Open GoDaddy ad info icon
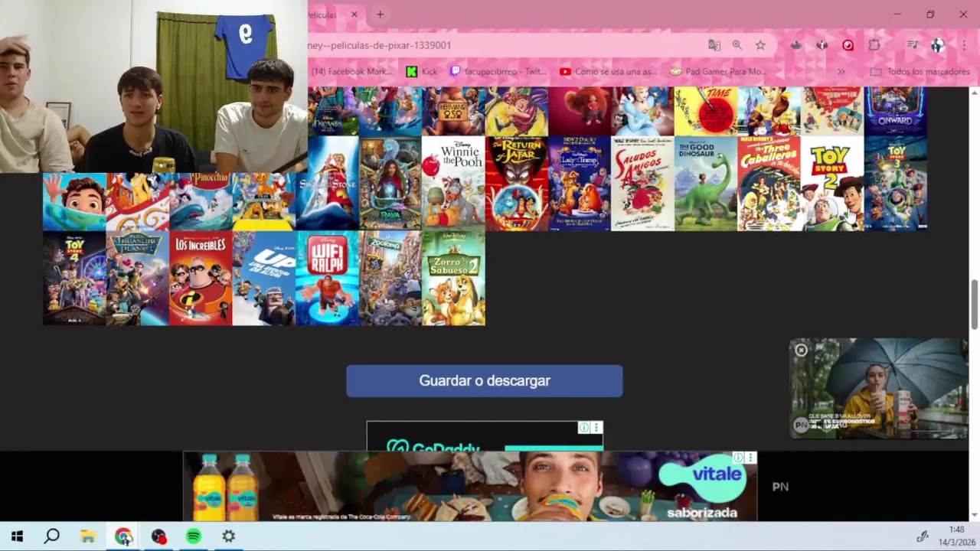 584,428
